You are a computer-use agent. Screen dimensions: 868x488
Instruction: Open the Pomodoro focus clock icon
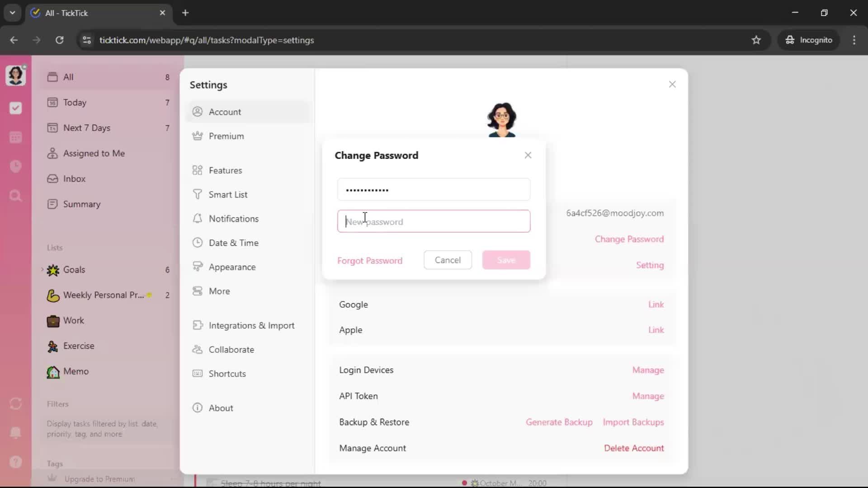pyautogui.click(x=16, y=166)
